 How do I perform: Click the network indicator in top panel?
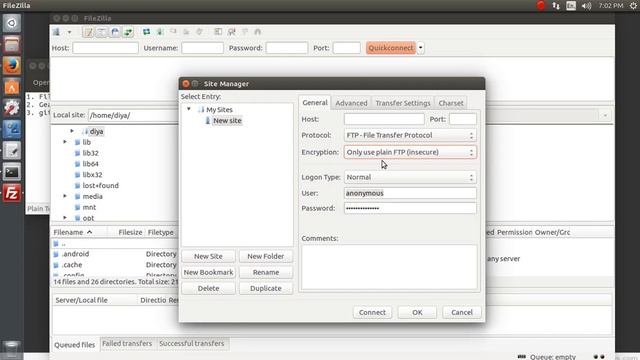(x=556, y=6)
